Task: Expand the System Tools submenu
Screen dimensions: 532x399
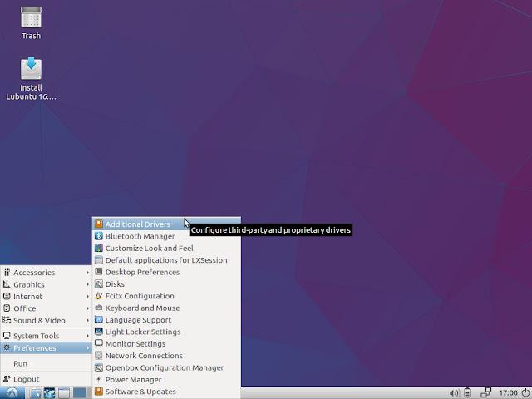Action: [x=47, y=336]
